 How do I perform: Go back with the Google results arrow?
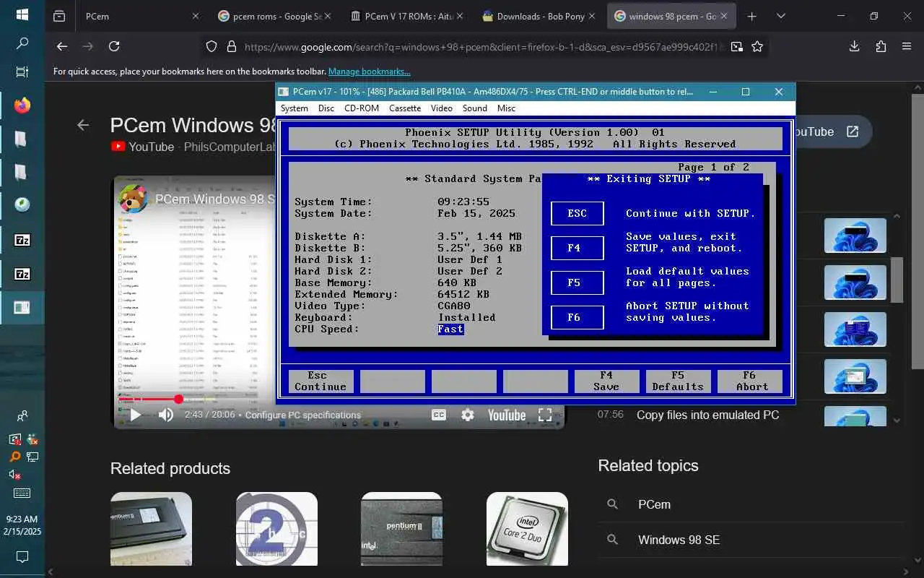coord(83,125)
